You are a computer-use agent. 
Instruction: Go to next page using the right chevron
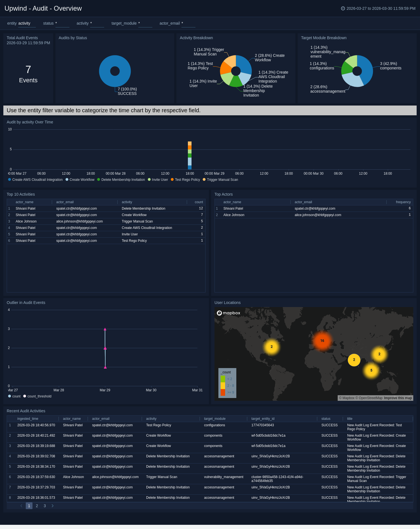click(x=52, y=506)
